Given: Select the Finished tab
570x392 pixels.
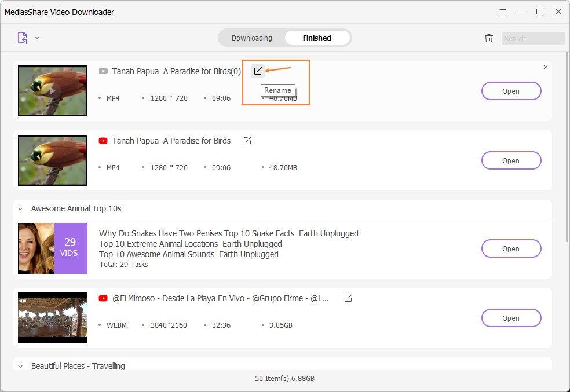Looking at the screenshot, I should tap(317, 38).
